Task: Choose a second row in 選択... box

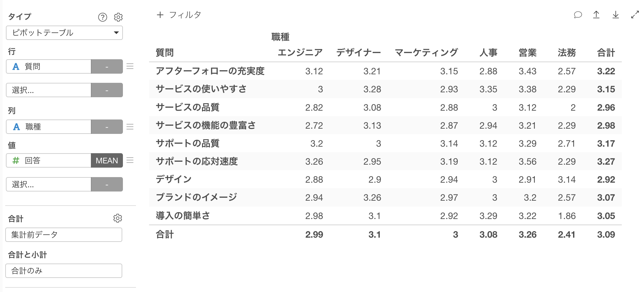Action: pyautogui.click(x=49, y=90)
